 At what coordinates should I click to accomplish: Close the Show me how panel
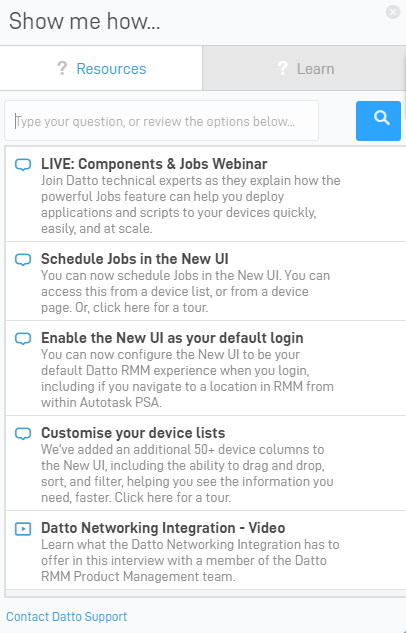click(x=393, y=12)
